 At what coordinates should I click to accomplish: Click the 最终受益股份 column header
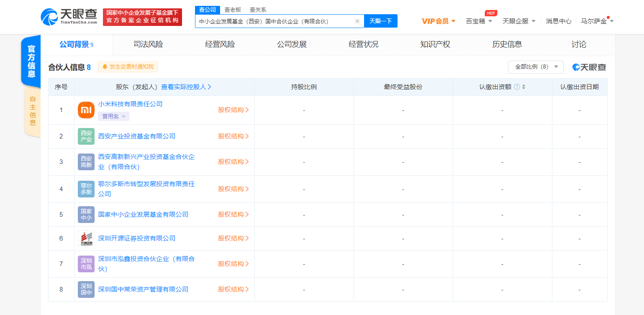(403, 87)
